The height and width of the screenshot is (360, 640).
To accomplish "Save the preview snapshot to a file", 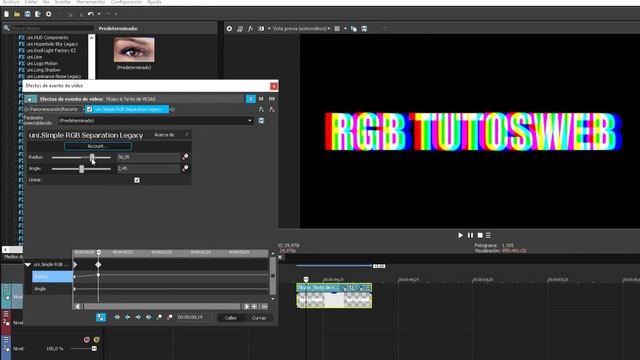I will tap(364, 29).
